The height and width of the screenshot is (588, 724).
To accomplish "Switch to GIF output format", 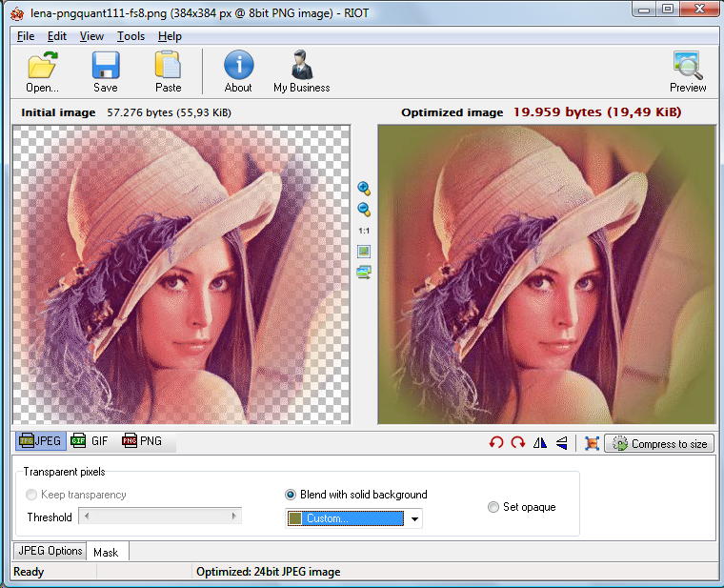I will (x=90, y=441).
